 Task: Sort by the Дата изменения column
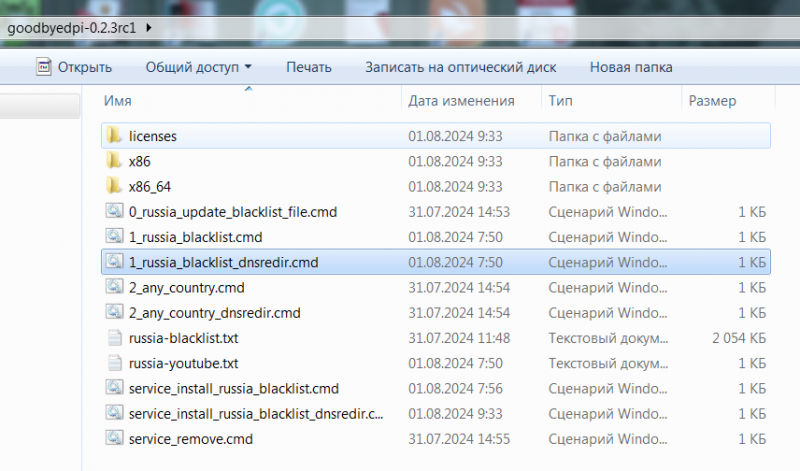click(x=461, y=101)
